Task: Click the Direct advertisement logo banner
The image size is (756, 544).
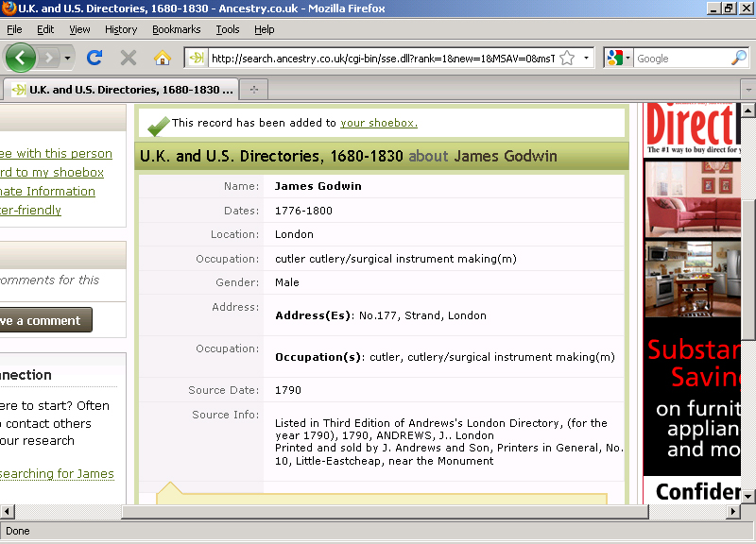Action: (693, 128)
